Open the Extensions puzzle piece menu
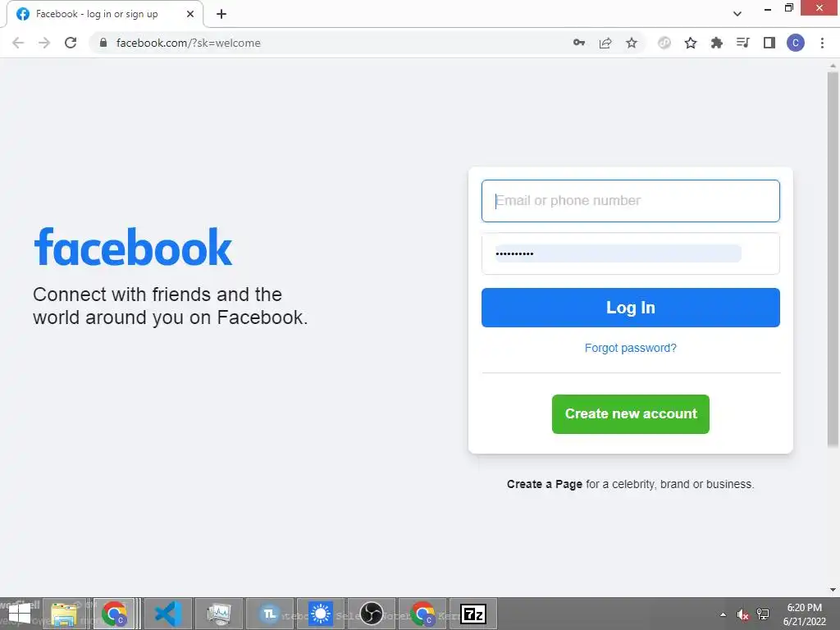The image size is (840, 630). pyautogui.click(x=717, y=43)
